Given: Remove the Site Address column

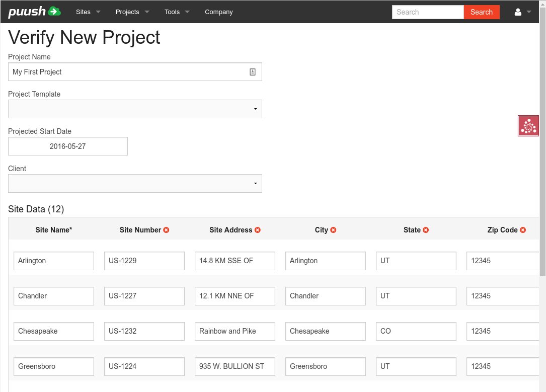Looking at the screenshot, I should 258,230.
